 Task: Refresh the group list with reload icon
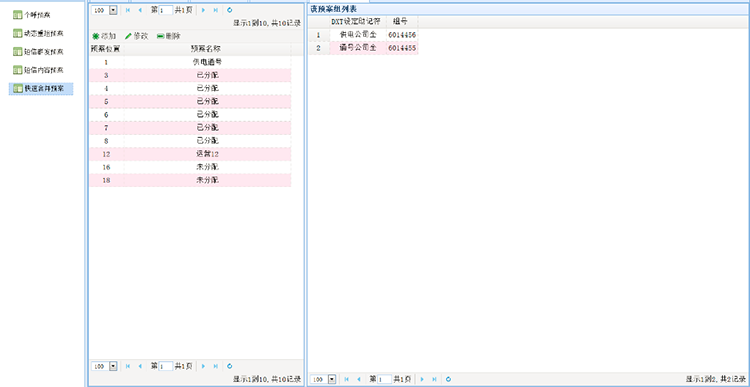448,379
